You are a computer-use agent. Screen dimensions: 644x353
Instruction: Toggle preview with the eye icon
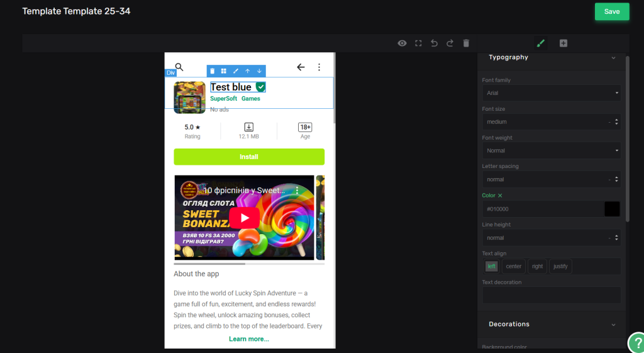click(402, 43)
